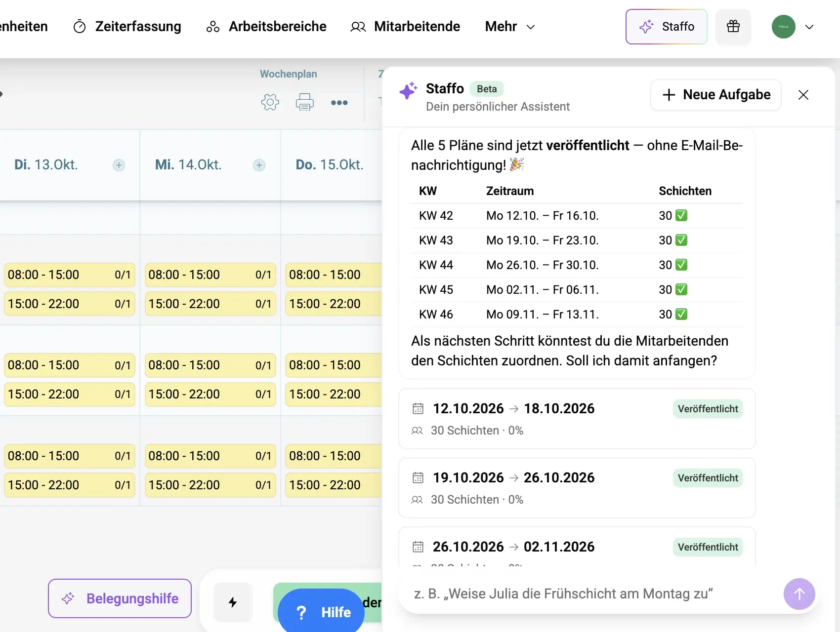Image resolution: width=840 pixels, height=632 pixels.
Task: Open the gift box icon
Action: click(x=733, y=27)
